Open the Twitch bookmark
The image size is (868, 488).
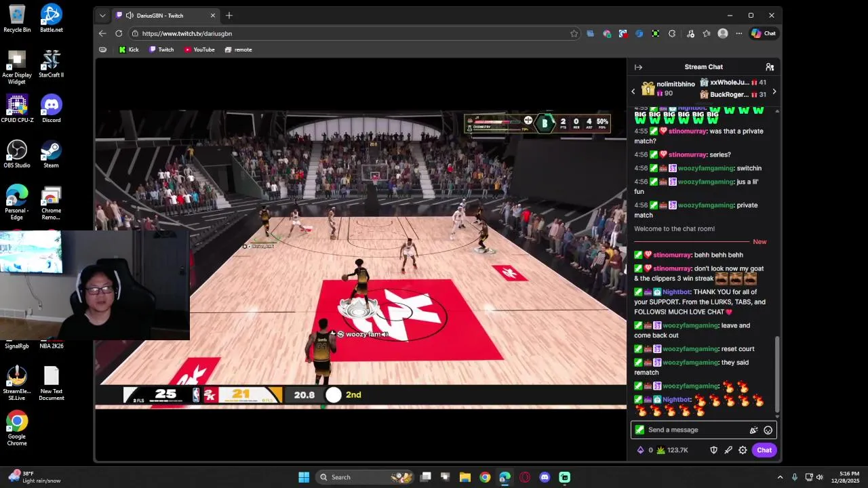161,49
